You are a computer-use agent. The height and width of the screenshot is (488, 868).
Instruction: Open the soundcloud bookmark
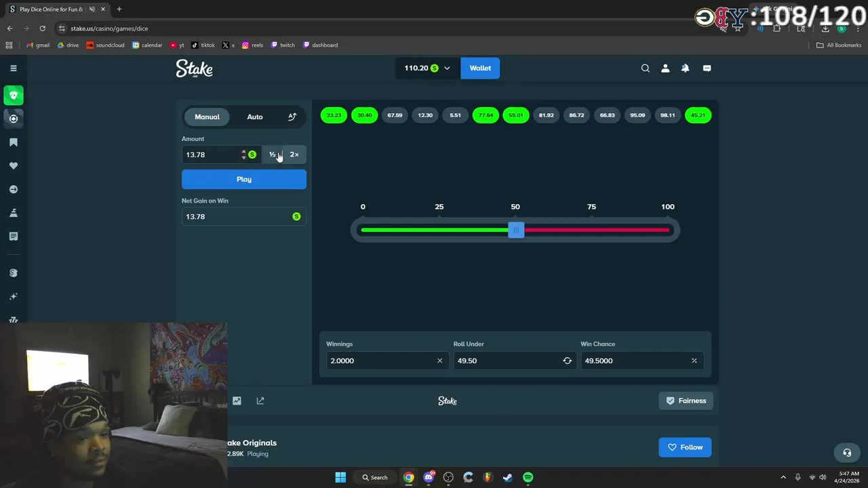pyautogui.click(x=105, y=45)
